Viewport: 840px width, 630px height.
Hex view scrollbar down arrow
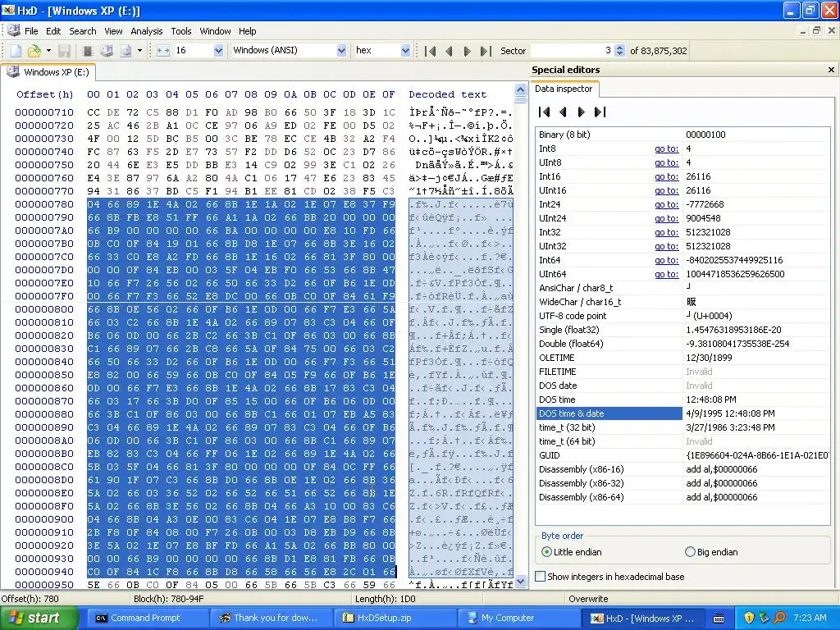click(520, 582)
